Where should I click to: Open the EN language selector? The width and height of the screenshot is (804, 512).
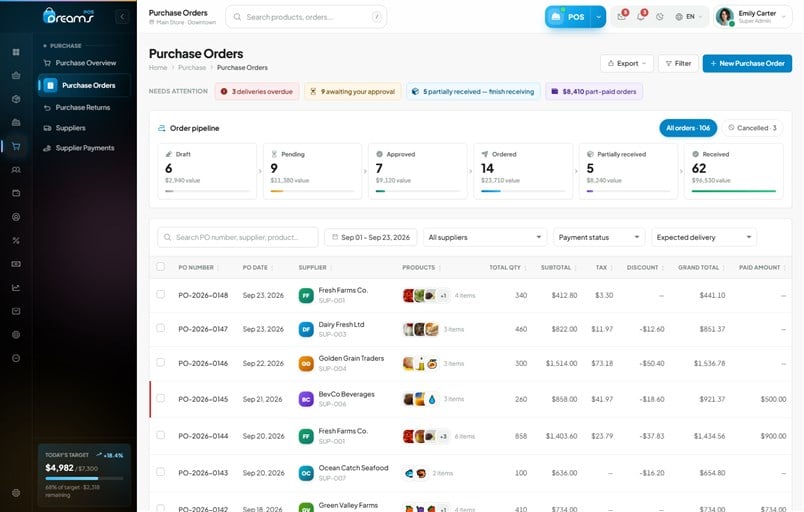689,17
